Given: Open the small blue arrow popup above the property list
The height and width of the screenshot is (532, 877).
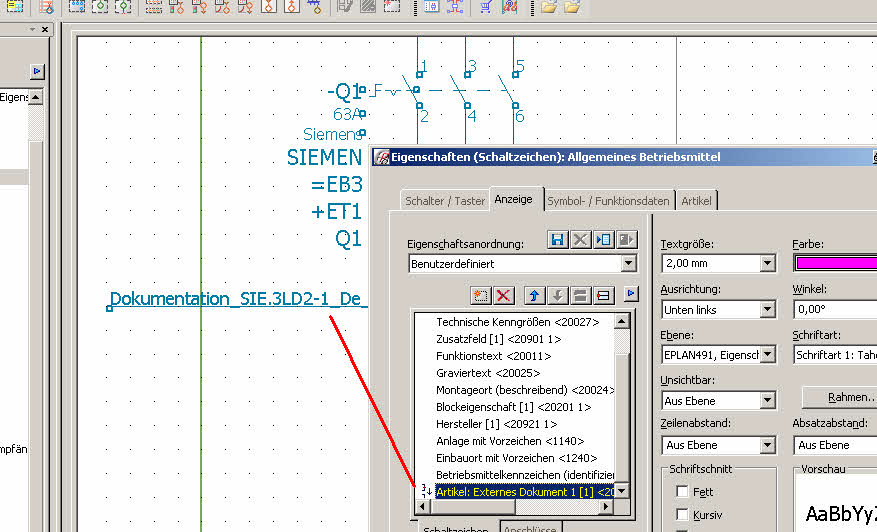Looking at the screenshot, I should 631,293.
